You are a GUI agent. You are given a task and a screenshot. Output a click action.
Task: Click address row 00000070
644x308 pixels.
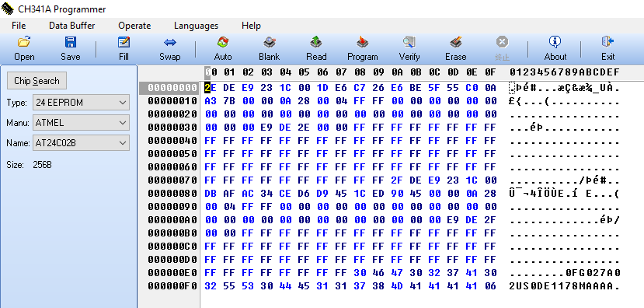172,180
